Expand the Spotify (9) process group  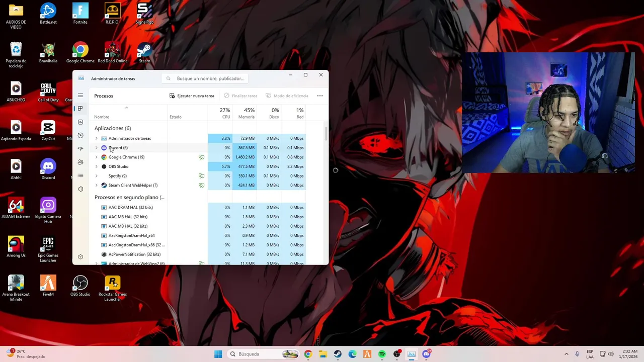(97, 176)
